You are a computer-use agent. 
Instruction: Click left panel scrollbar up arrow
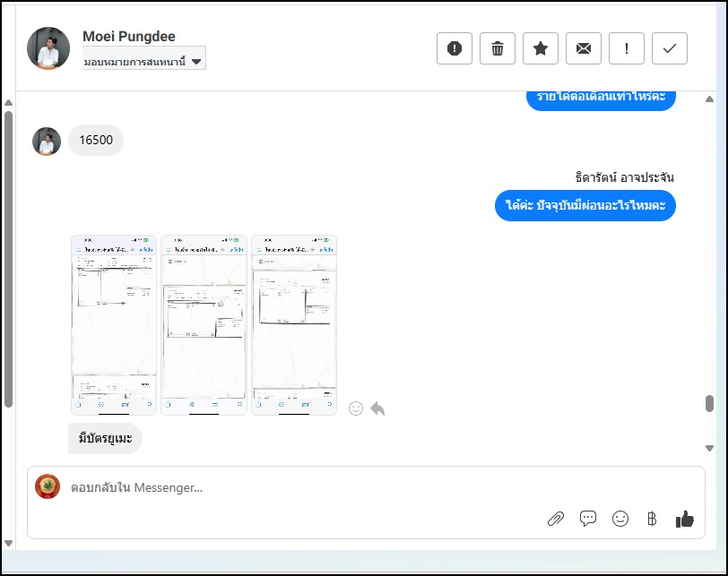[8, 102]
